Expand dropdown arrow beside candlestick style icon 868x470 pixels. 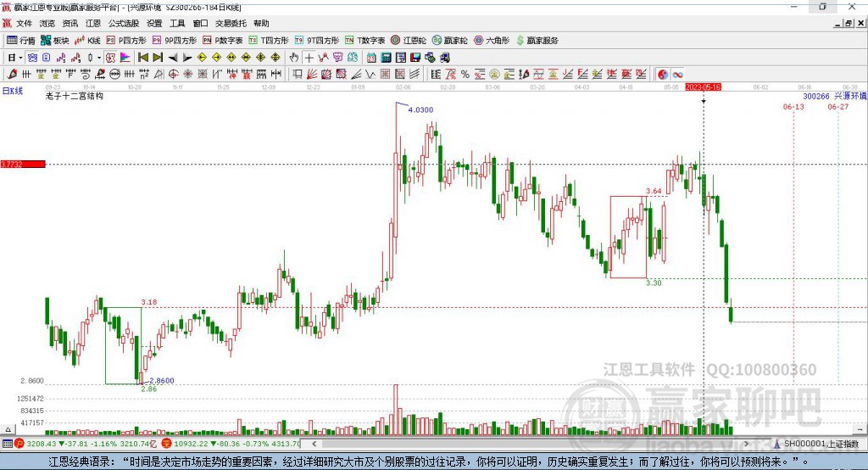[99, 58]
